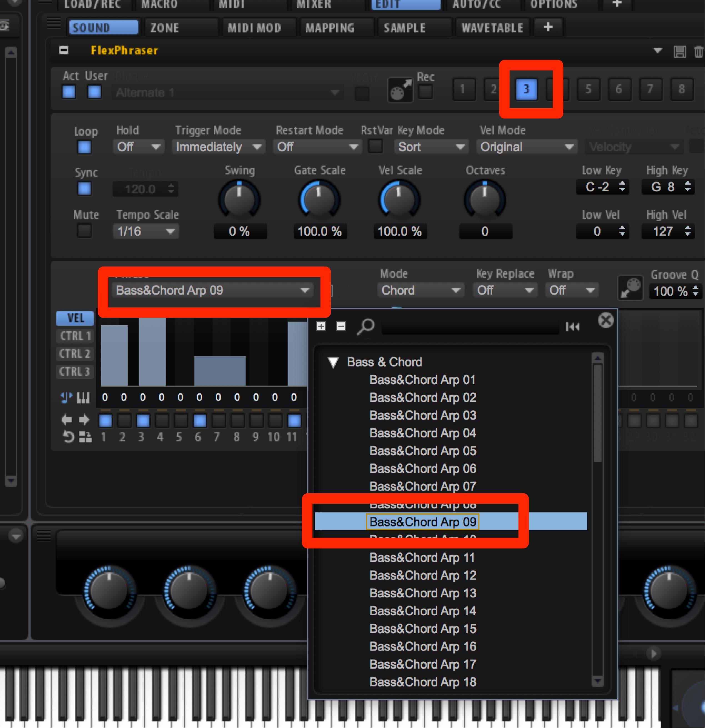The width and height of the screenshot is (705, 728).
Task: Shift phrase left with arrow icon
Action: click(x=66, y=420)
